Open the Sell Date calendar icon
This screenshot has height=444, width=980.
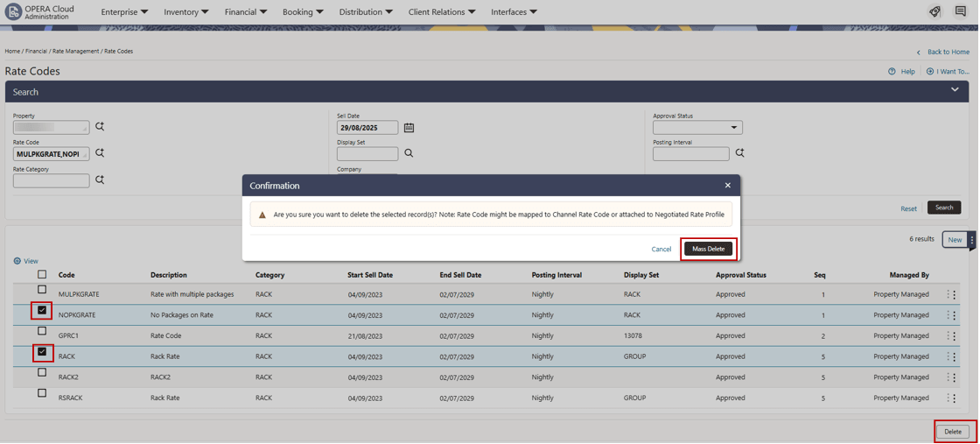pos(409,128)
